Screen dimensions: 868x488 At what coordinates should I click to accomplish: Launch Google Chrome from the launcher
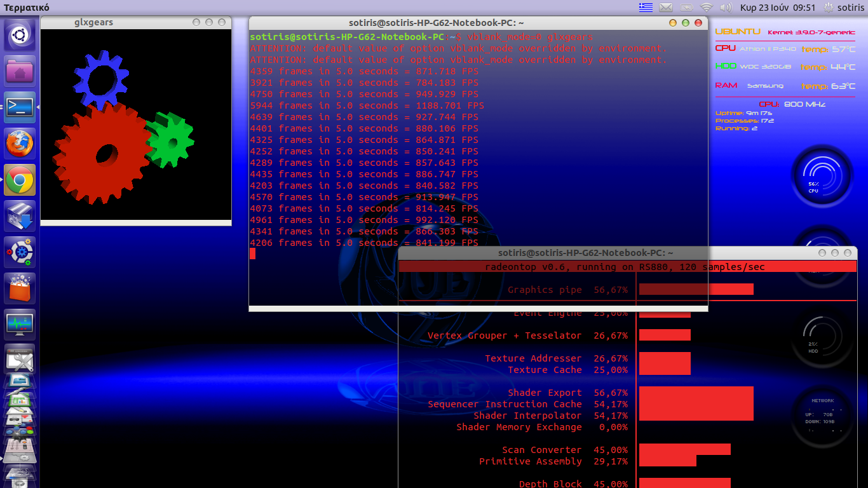20,180
